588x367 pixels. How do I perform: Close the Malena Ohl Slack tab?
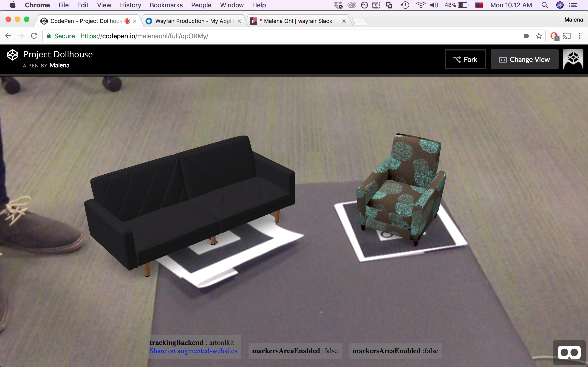(x=344, y=21)
